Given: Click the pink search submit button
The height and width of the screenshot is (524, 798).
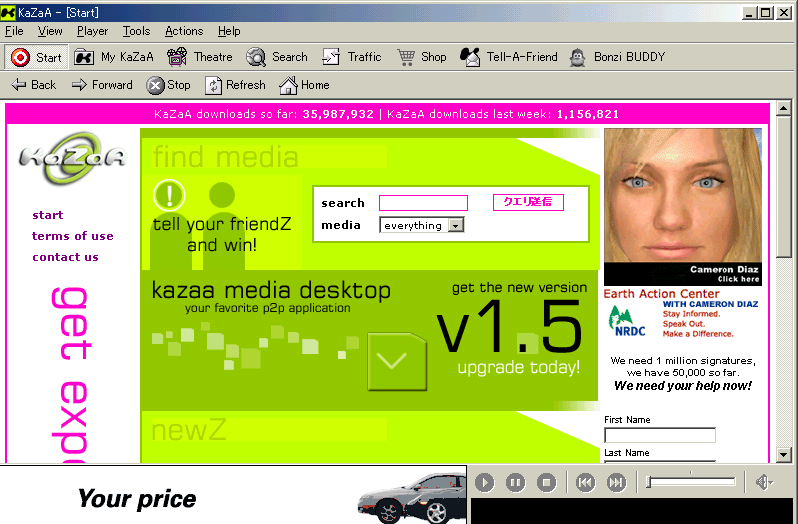Looking at the screenshot, I should (527, 202).
